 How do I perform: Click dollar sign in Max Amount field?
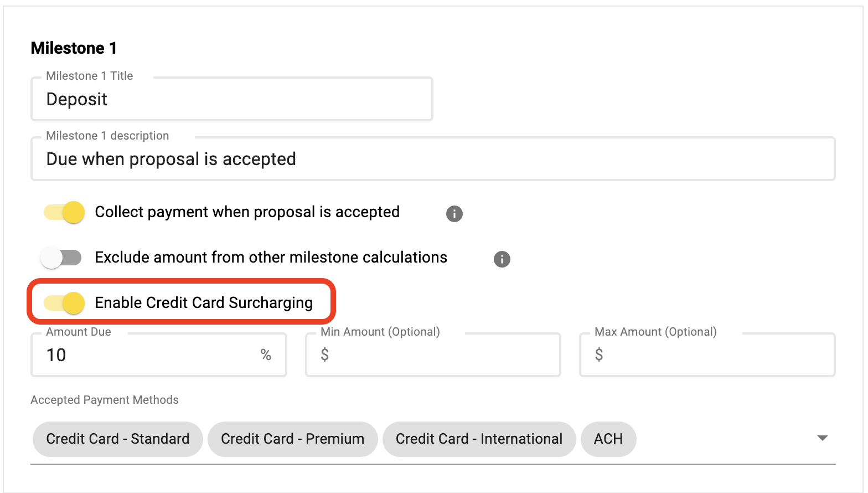coord(599,355)
